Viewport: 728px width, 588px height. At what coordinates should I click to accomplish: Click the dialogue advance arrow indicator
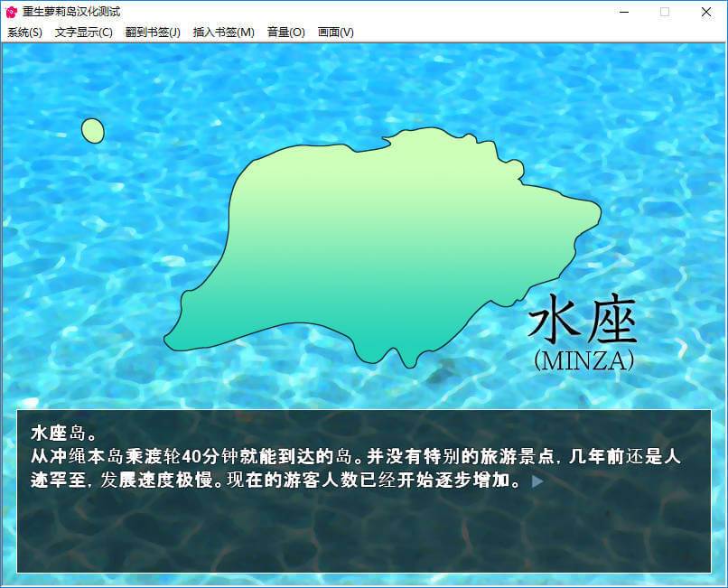point(537,481)
